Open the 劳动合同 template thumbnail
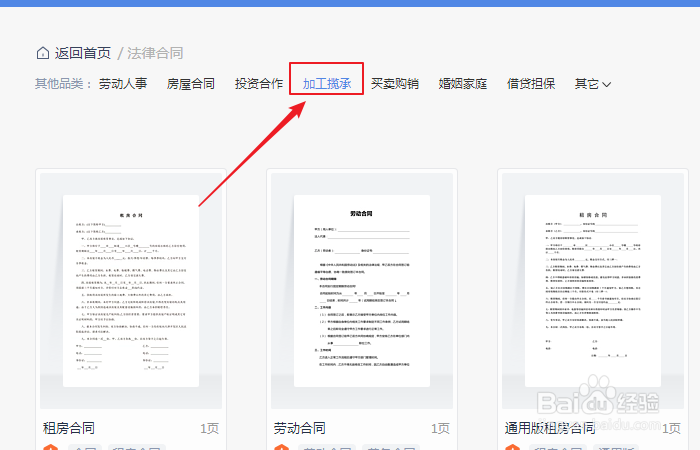700x450 pixels. [362, 291]
